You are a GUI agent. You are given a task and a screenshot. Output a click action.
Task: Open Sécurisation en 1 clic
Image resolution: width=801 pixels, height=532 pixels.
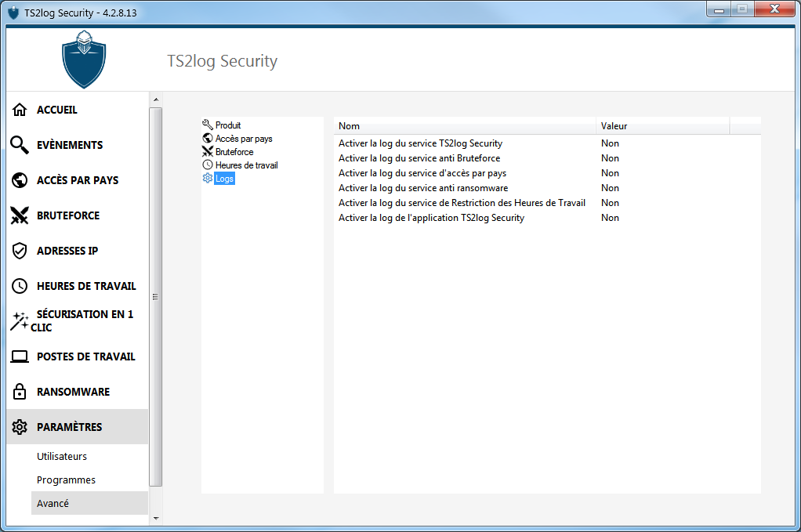82,320
